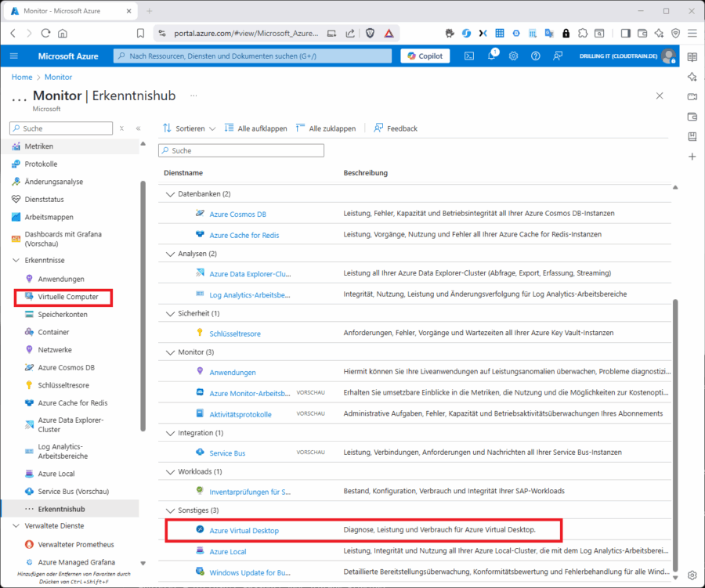Screen dimensions: 705x588
Task: Collapse the Sicherheit (1) group
Action: 170,314
